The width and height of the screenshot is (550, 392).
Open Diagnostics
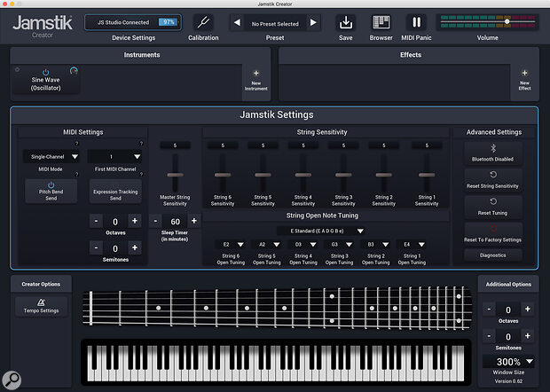click(493, 255)
